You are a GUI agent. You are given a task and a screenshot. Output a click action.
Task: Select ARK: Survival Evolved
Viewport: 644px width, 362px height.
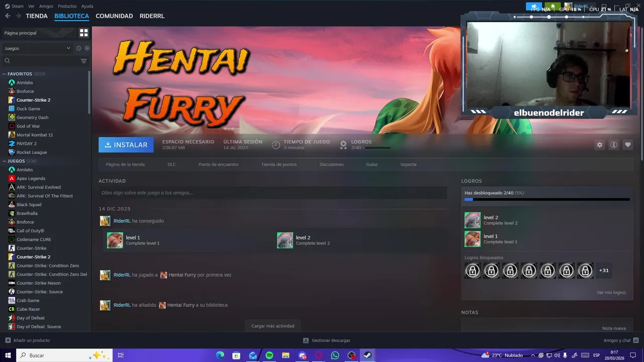click(39, 187)
